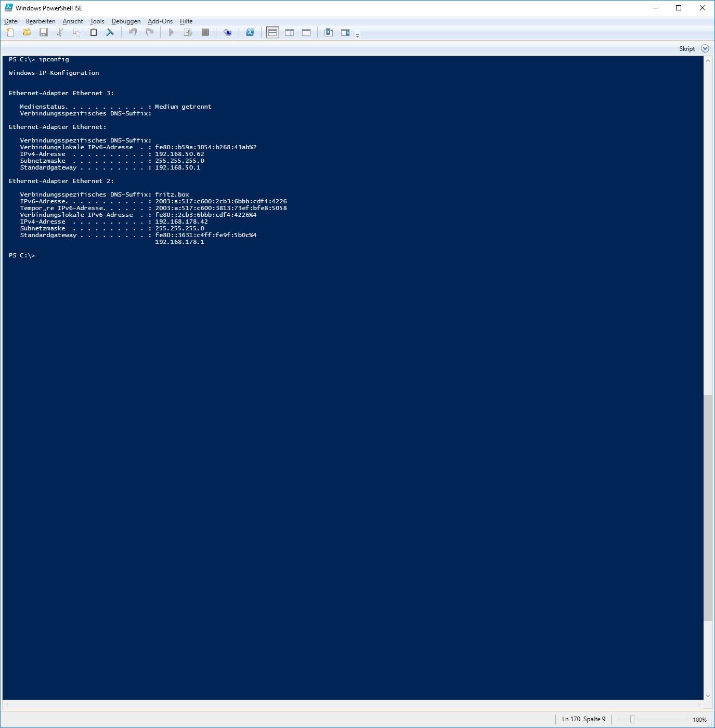Viewport: 715px width, 728px height.
Task: Click the vertical scrollbar thumb
Action: (708, 508)
